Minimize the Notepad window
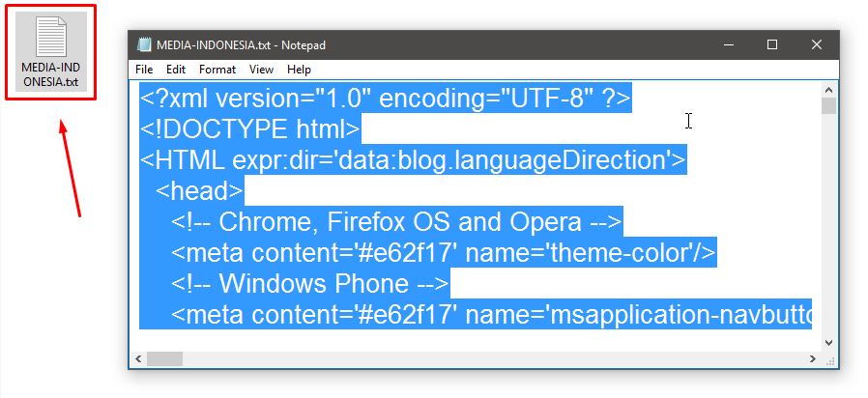This screenshot has width=868, height=398. point(728,44)
